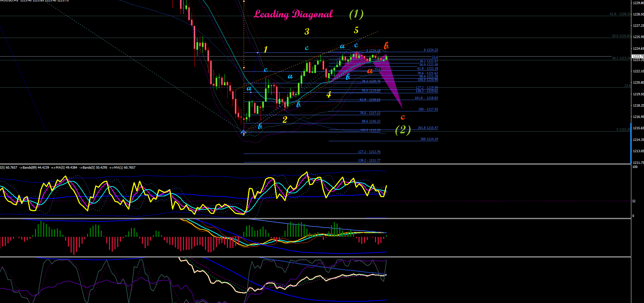Screen dimensions: 644x303
Task: Click the "300 1214.19" extension level
Action: [429, 139]
